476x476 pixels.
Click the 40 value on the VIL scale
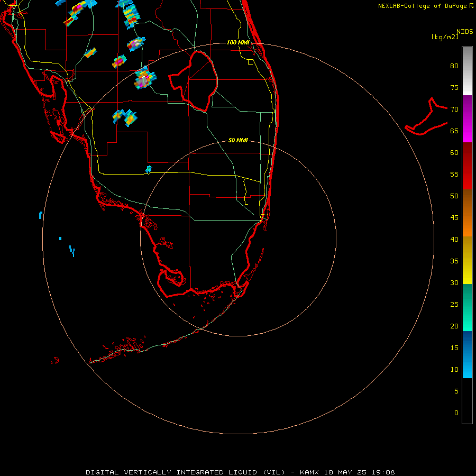click(x=454, y=239)
